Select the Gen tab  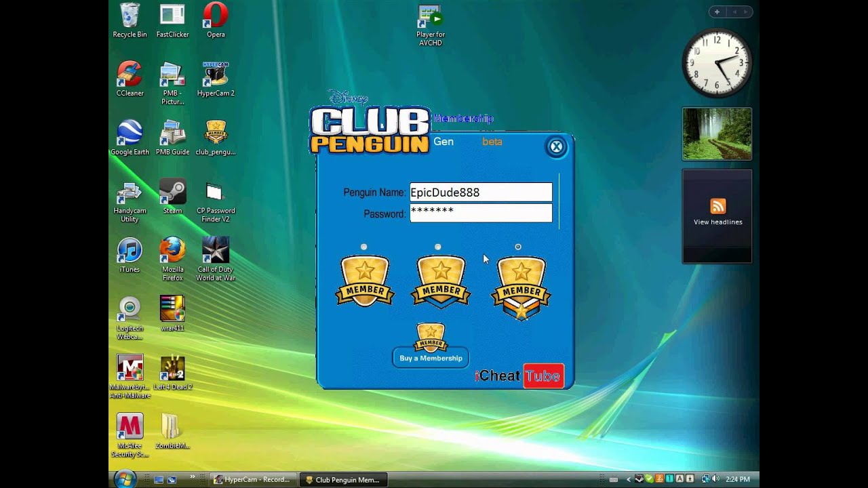click(443, 142)
